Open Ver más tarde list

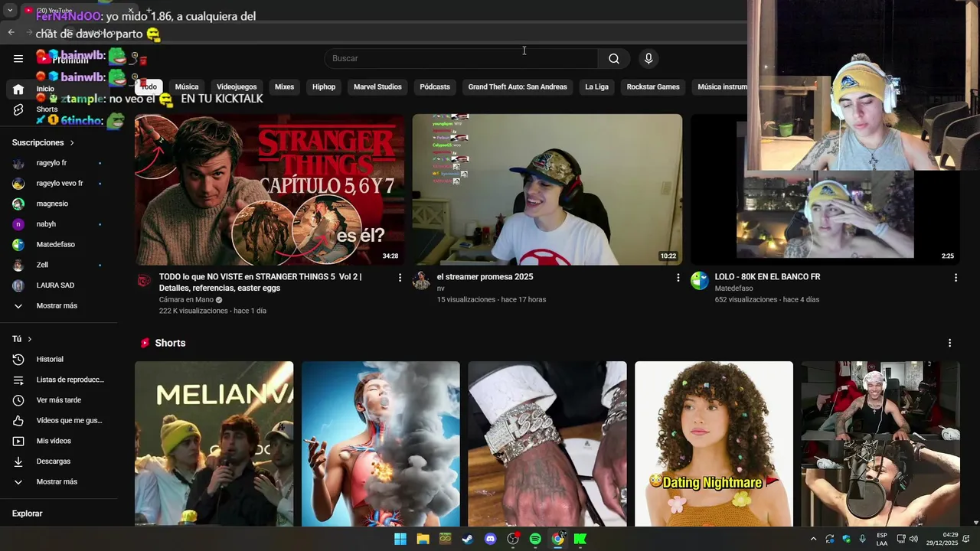(x=59, y=400)
